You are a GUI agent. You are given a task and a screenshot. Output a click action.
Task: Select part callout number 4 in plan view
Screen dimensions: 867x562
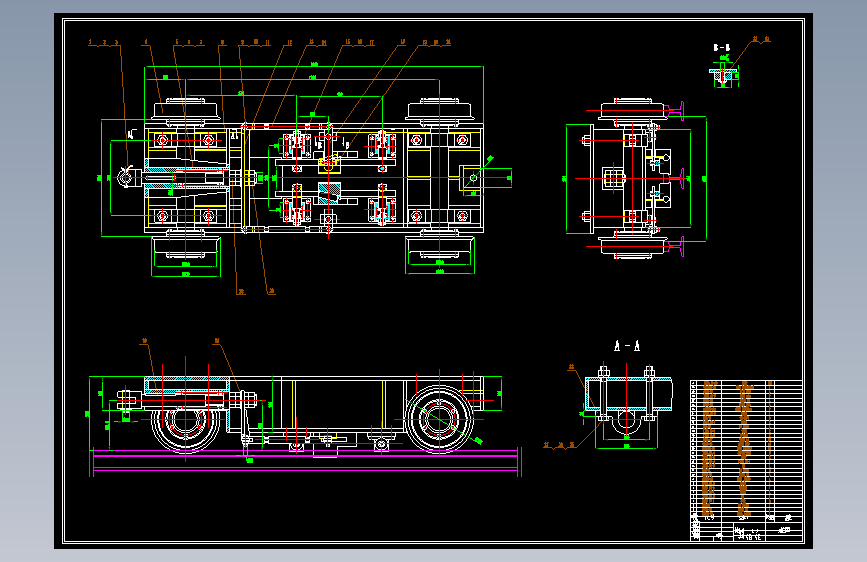click(x=146, y=42)
